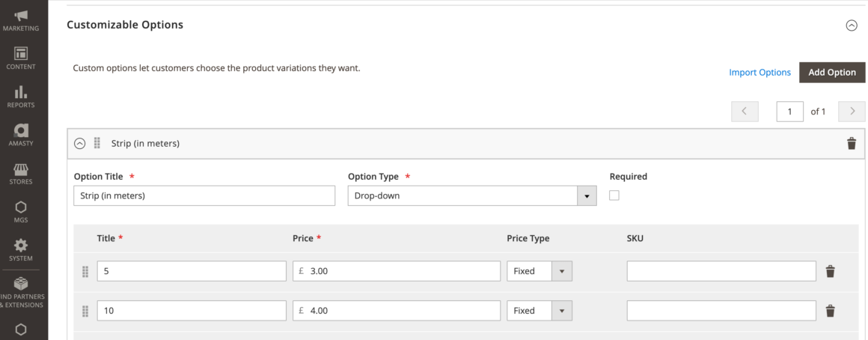The image size is (868, 340).
Task: Open Price Type dropdown for £4.00 row
Action: click(x=540, y=311)
